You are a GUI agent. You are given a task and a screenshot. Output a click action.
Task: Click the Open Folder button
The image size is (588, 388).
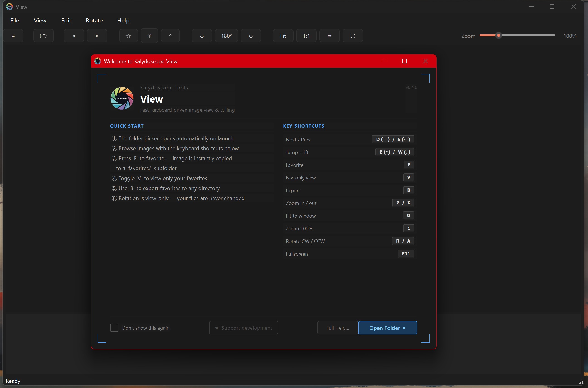click(x=387, y=328)
